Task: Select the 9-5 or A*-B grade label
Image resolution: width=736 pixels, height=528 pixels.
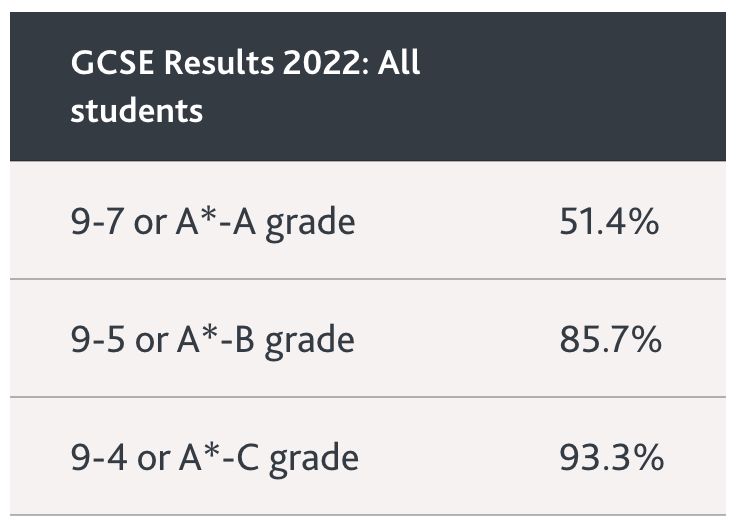Action: (x=213, y=340)
